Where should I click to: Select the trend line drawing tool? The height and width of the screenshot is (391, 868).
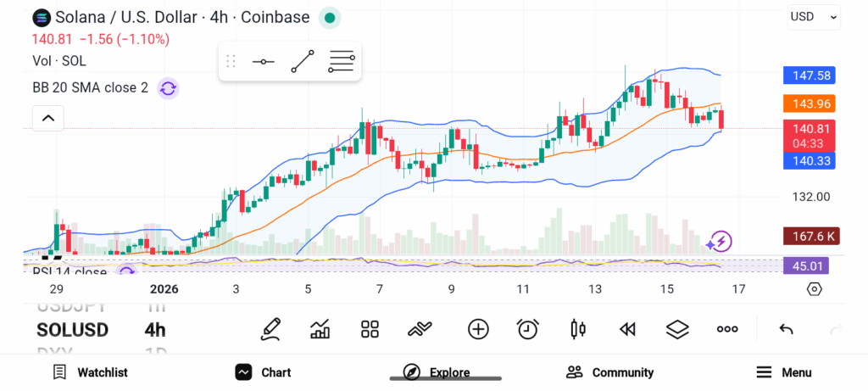tap(303, 62)
